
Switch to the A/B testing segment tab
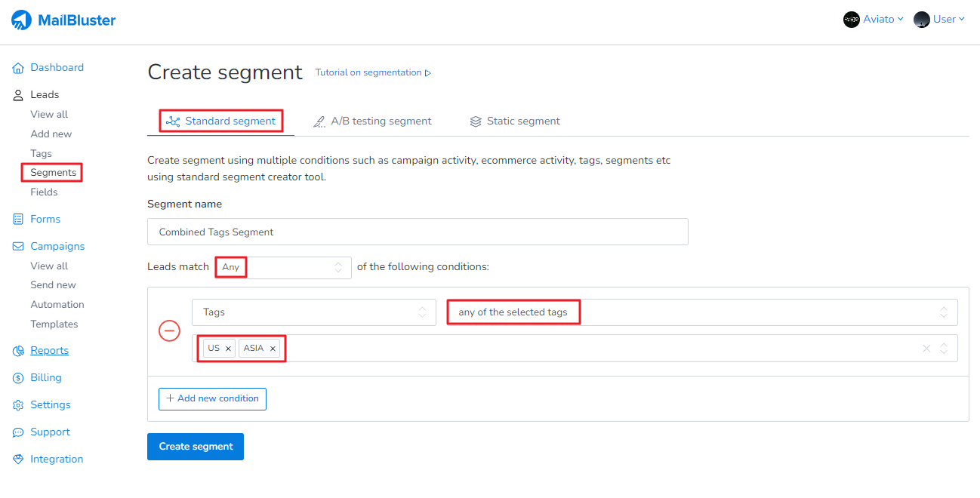[x=373, y=121]
